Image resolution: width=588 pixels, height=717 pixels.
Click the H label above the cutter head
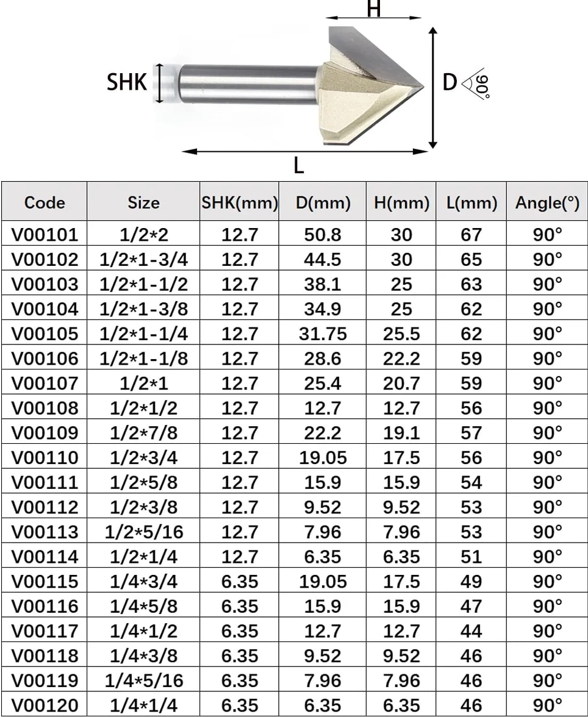[373, 9]
